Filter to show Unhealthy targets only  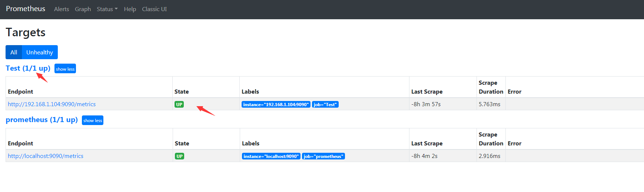(x=40, y=53)
